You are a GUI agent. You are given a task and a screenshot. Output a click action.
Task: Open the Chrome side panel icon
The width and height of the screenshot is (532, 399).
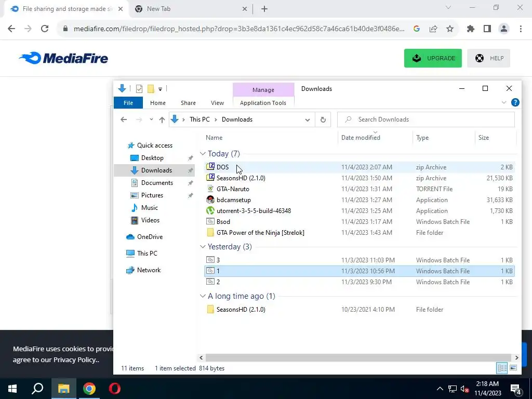(487, 29)
